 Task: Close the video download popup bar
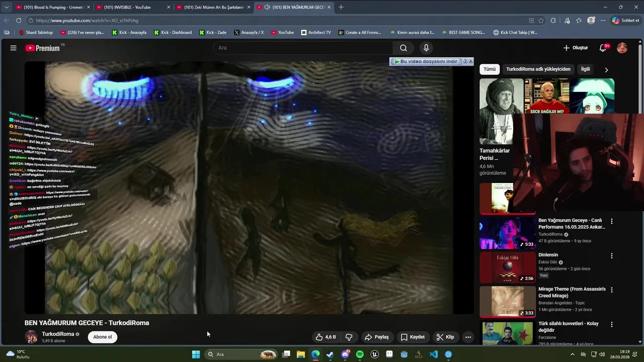pos(471,61)
